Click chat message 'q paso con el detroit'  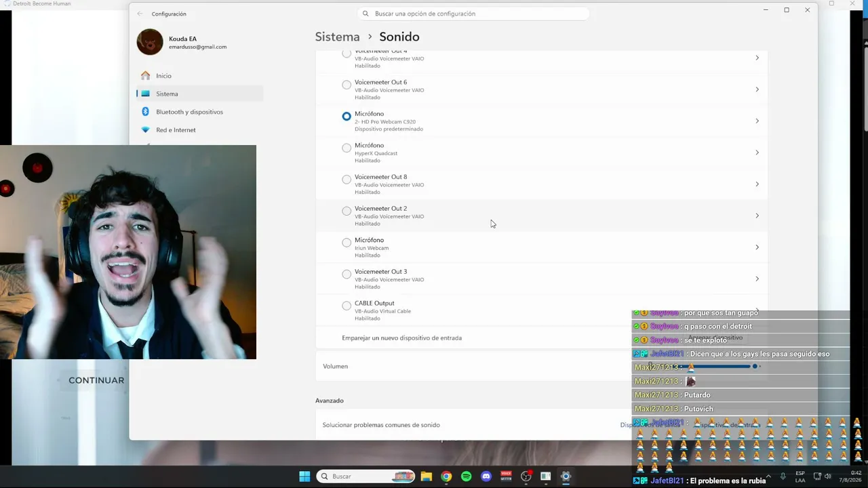pyautogui.click(x=718, y=327)
